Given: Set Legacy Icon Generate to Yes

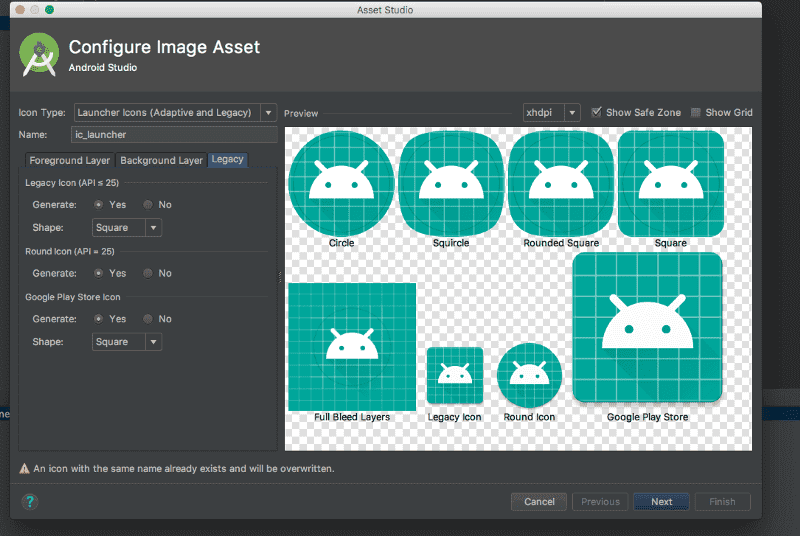Looking at the screenshot, I should click(98, 205).
